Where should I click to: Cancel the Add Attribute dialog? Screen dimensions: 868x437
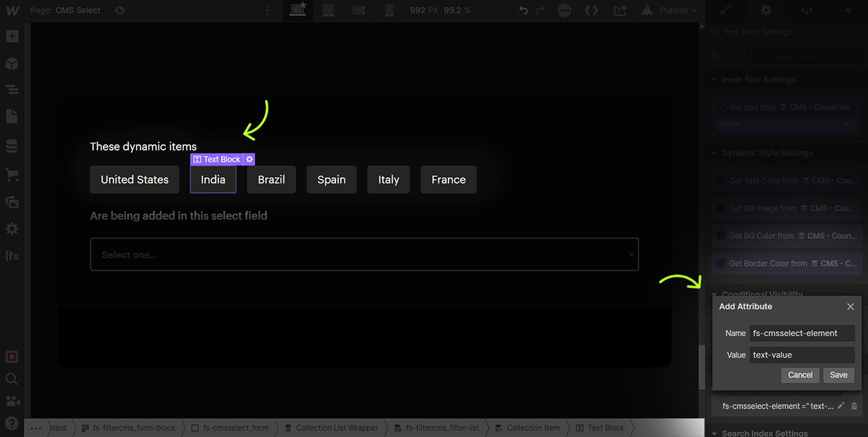coord(800,375)
